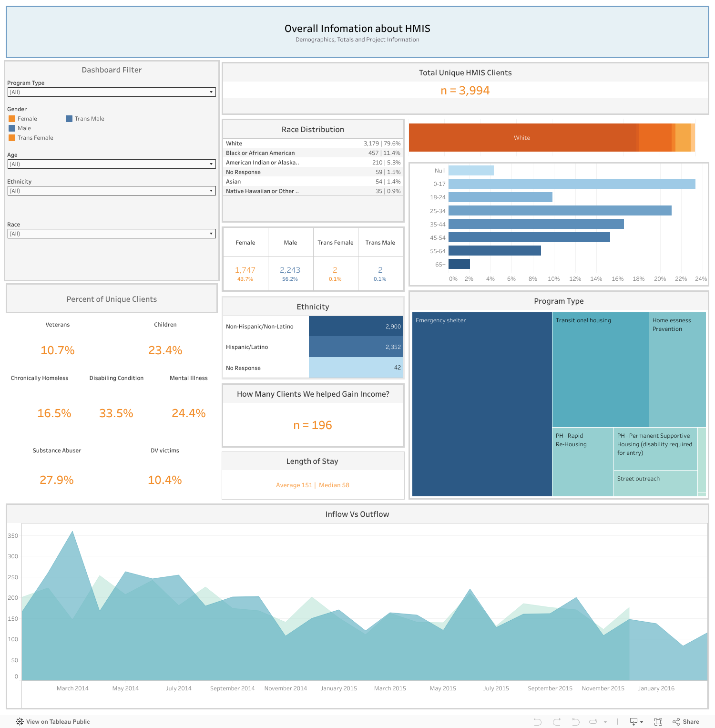
Task: Open the Program Type filter dropdown
Action: (212, 92)
